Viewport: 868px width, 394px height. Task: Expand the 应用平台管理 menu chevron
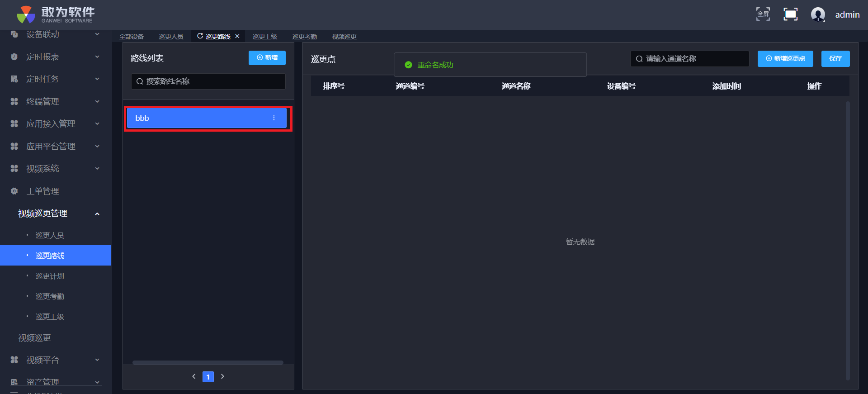(97, 146)
